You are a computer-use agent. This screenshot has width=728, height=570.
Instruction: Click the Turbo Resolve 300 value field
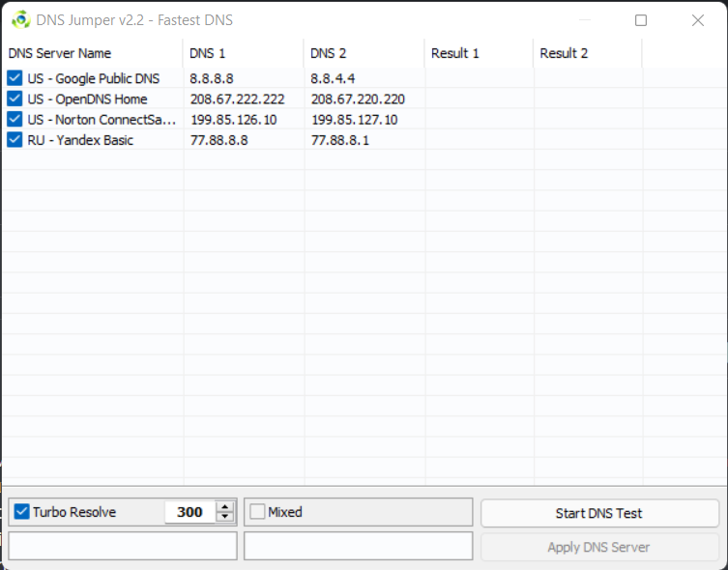point(190,512)
